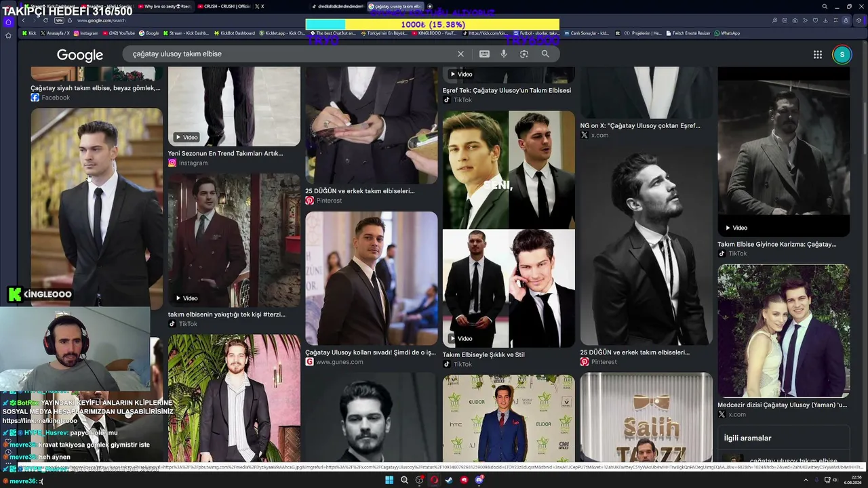This screenshot has width=868, height=488.
Task: Open the on-screen keyboard input tool
Action: 484,54
